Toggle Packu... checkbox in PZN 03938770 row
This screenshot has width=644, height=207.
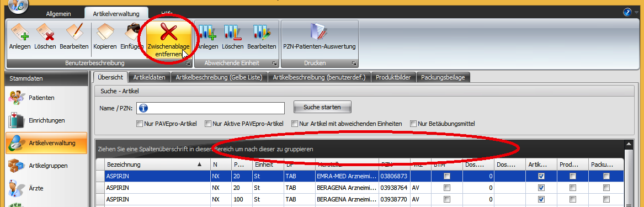[x=606, y=199]
